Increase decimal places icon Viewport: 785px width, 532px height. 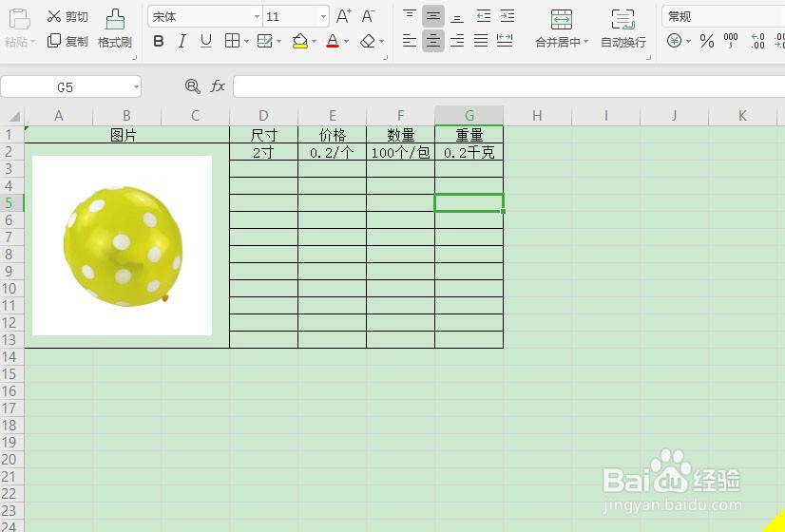tap(757, 41)
